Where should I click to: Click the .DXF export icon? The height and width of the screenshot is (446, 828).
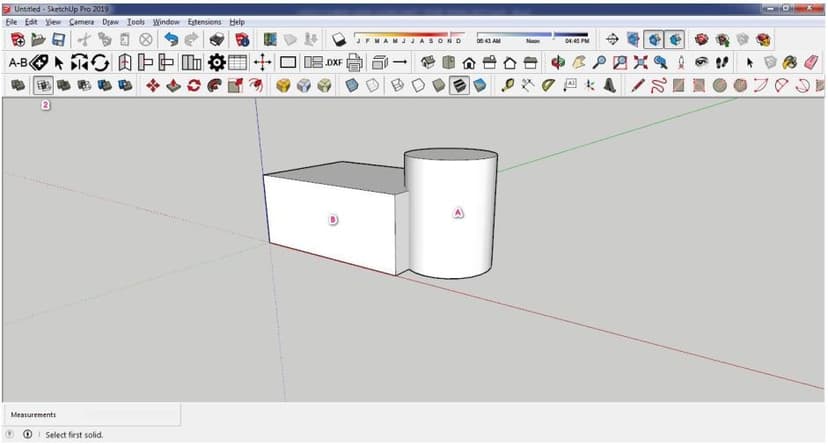coord(333,62)
